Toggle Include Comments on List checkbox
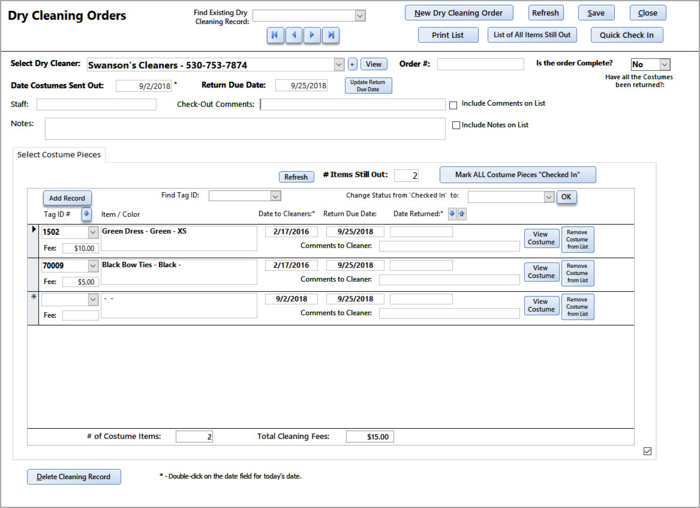Screen dimensions: 700x508 (453, 105)
